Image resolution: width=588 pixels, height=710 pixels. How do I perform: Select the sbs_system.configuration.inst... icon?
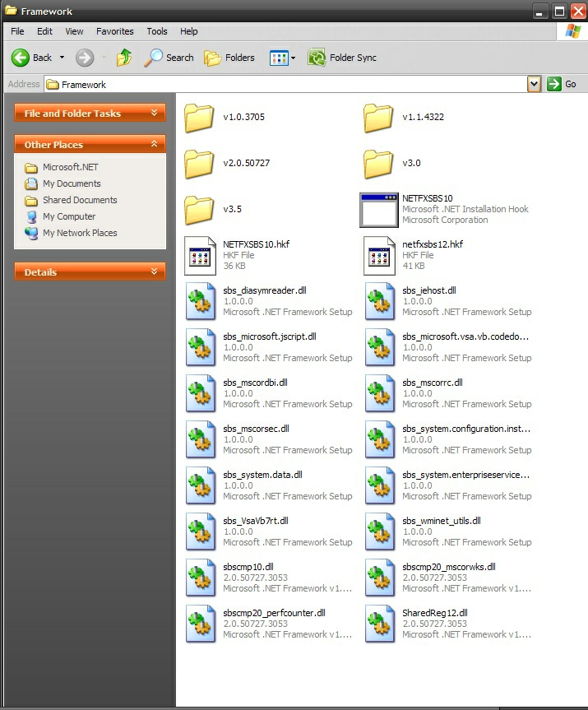379,440
